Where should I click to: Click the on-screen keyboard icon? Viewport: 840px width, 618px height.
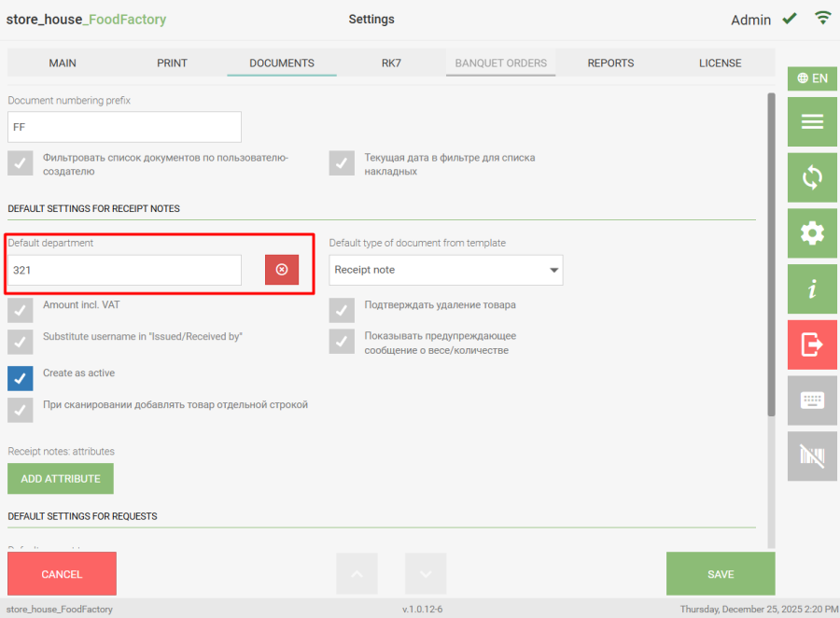click(x=811, y=400)
